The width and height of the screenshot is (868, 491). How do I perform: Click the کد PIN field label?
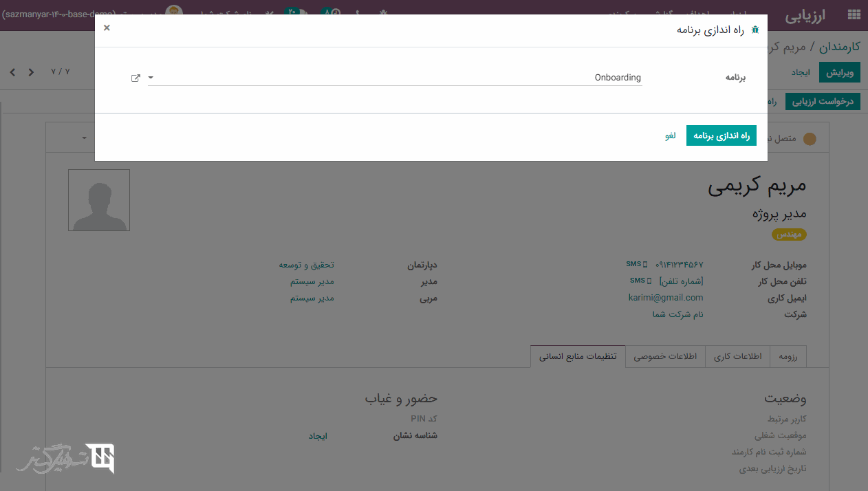coord(424,419)
